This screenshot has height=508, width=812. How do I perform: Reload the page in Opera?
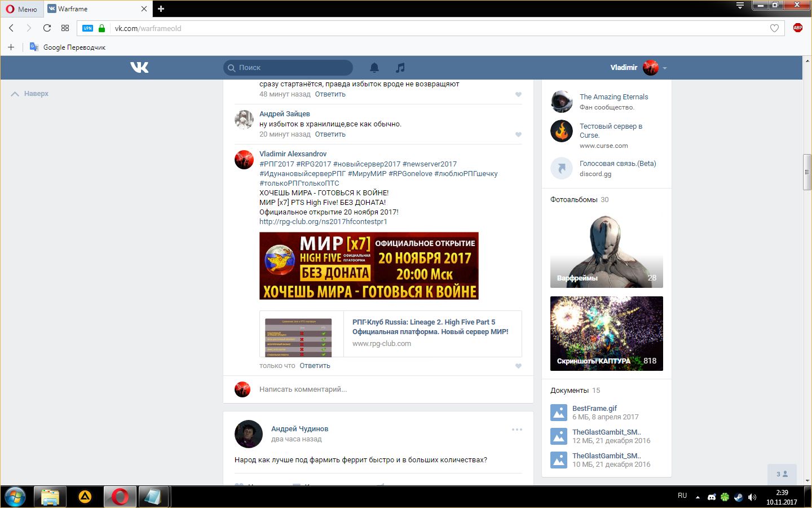47,28
